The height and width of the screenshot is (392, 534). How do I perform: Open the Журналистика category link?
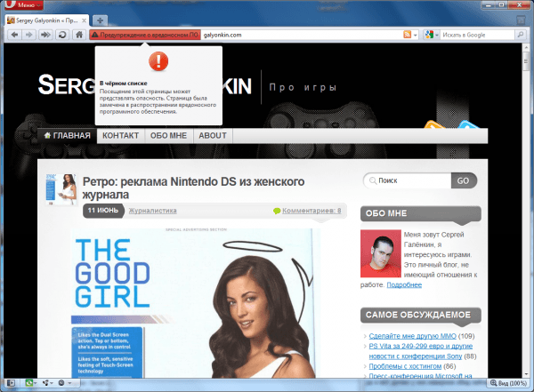point(152,211)
